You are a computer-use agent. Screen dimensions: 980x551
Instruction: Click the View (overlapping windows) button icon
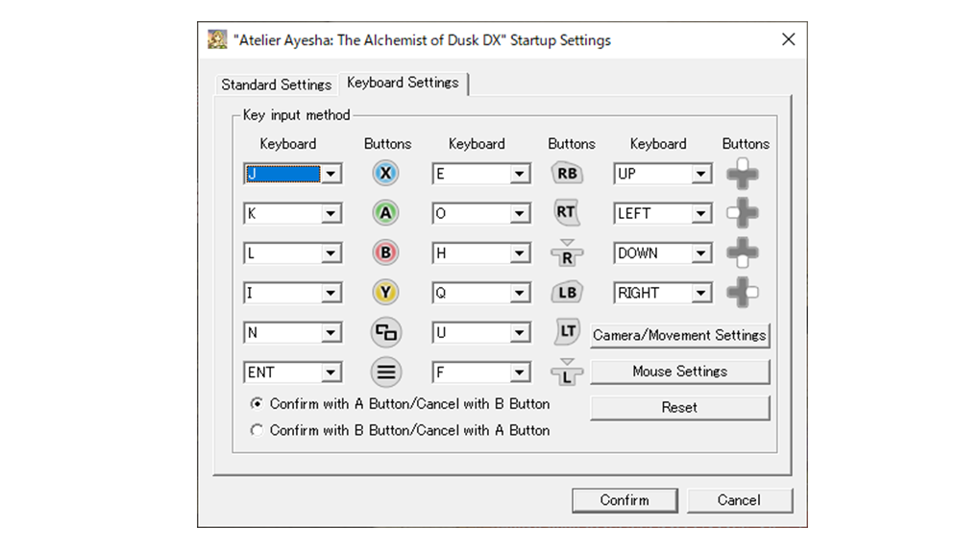[x=385, y=332]
